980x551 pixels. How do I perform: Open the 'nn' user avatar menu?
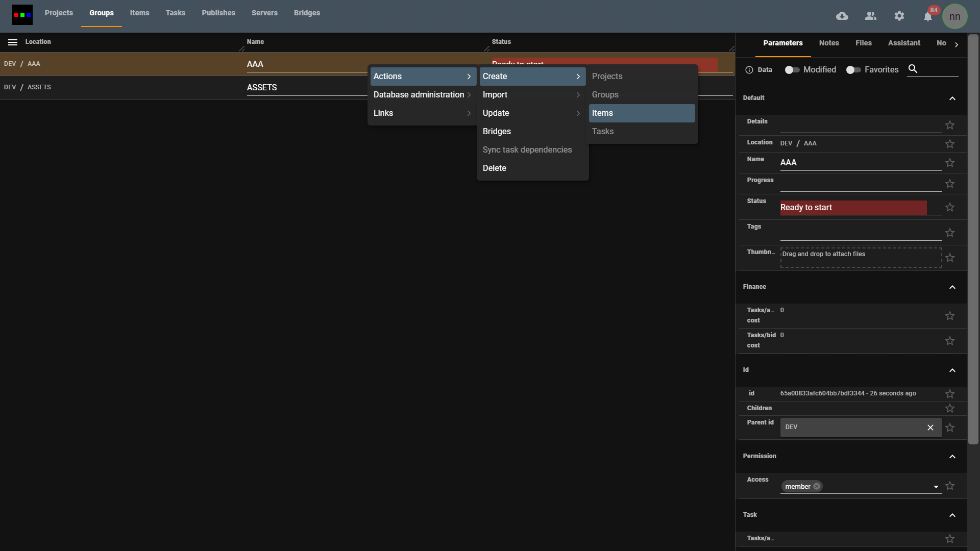(955, 16)
